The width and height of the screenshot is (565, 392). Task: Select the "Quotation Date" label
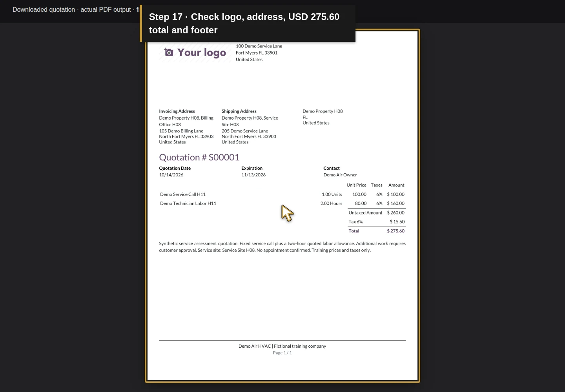click(x=175, y=168)
